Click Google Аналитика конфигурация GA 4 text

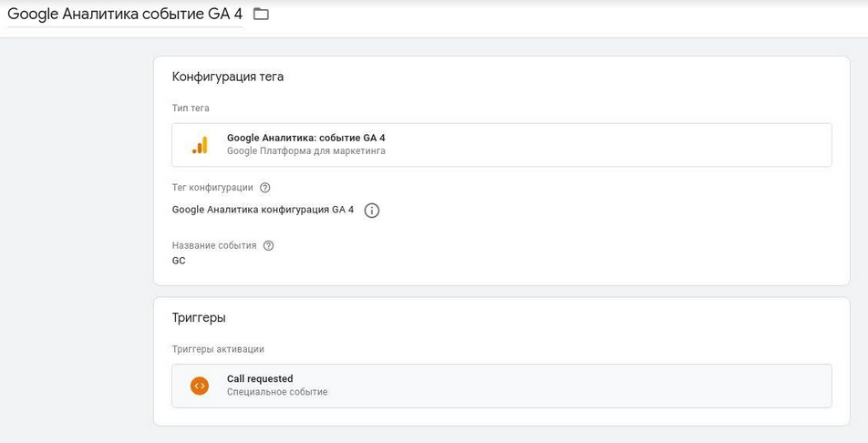point(263,210)
